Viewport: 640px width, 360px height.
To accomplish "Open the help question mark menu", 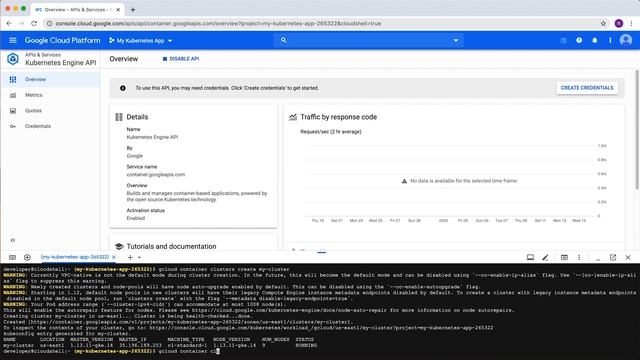I will point(579,40).
